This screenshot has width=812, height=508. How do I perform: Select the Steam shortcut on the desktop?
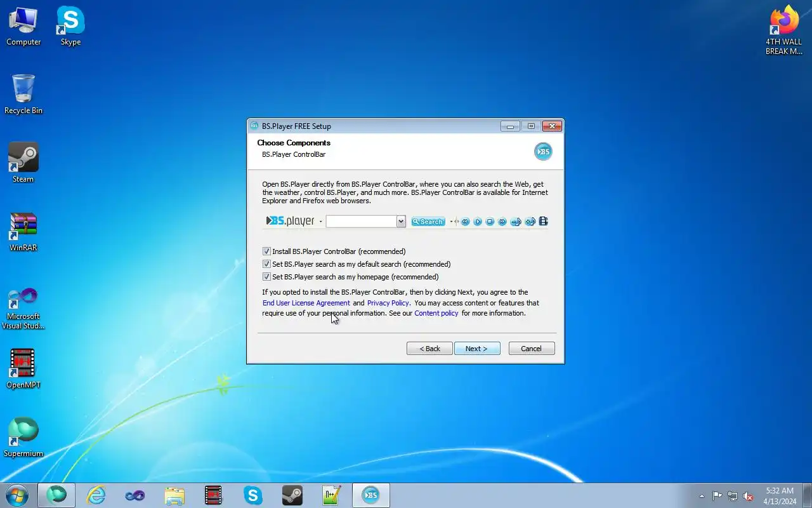pyautogui.click(x=23, y=163)
